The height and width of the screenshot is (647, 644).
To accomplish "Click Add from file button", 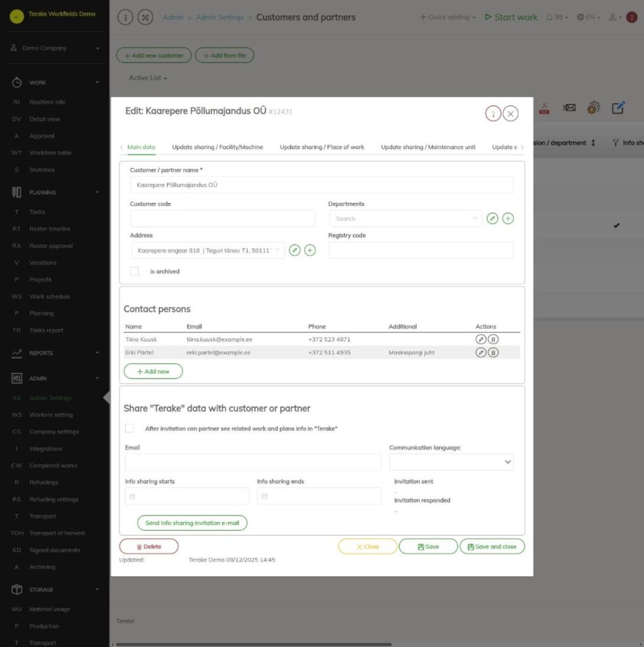I will click(224, 56).
